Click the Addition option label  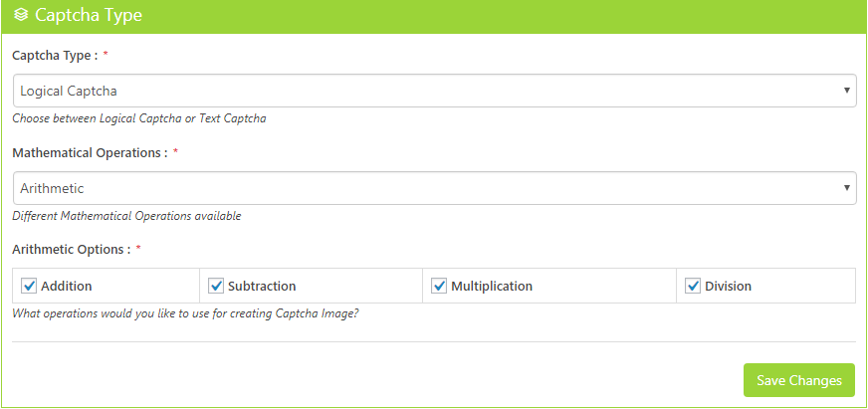tap(67, 287)
